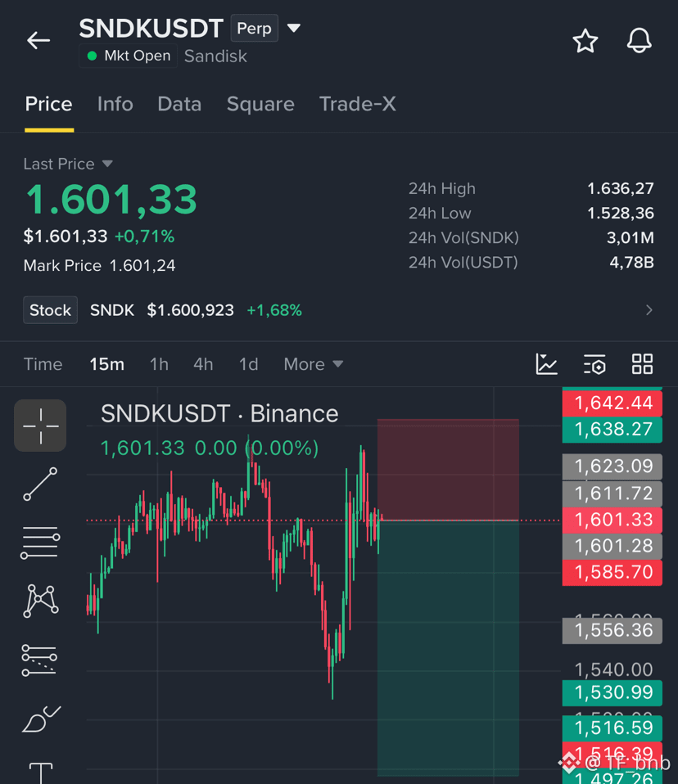Click the 1,585.70 red price label

pos(612,573)
